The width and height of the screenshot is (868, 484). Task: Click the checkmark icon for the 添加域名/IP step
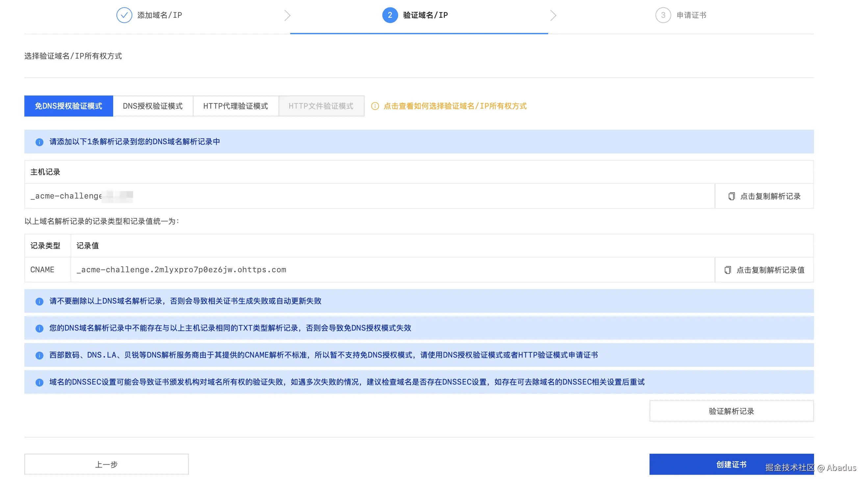point(124,15)
